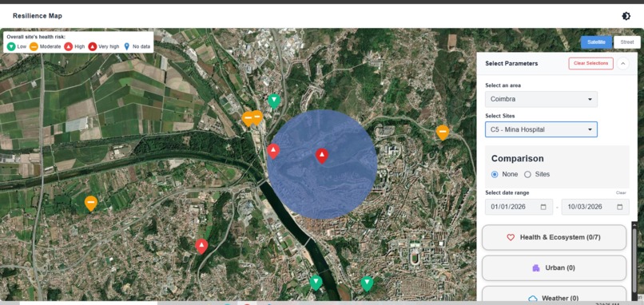Viewport: 644px width, 305px height.
Task: Click the Very high risk legend icon
Action: point(93,46)
